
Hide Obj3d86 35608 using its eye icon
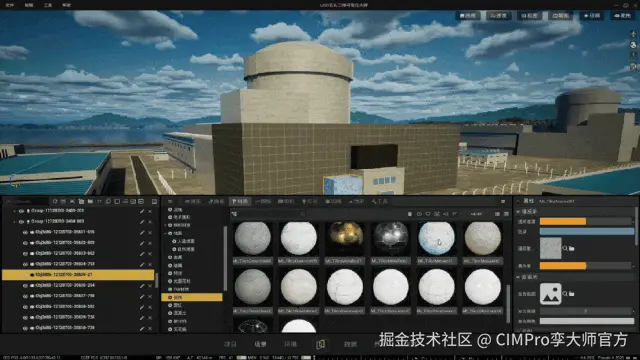tap(25, 307)
